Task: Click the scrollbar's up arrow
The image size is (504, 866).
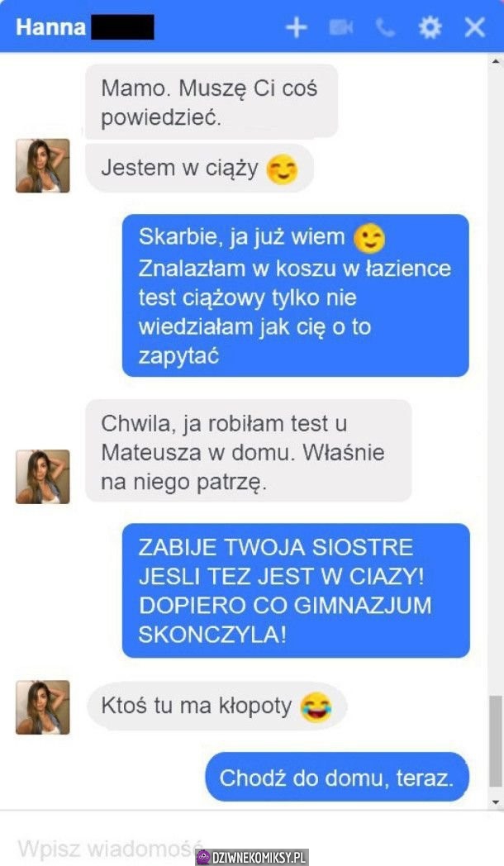Action: (496, 61)
